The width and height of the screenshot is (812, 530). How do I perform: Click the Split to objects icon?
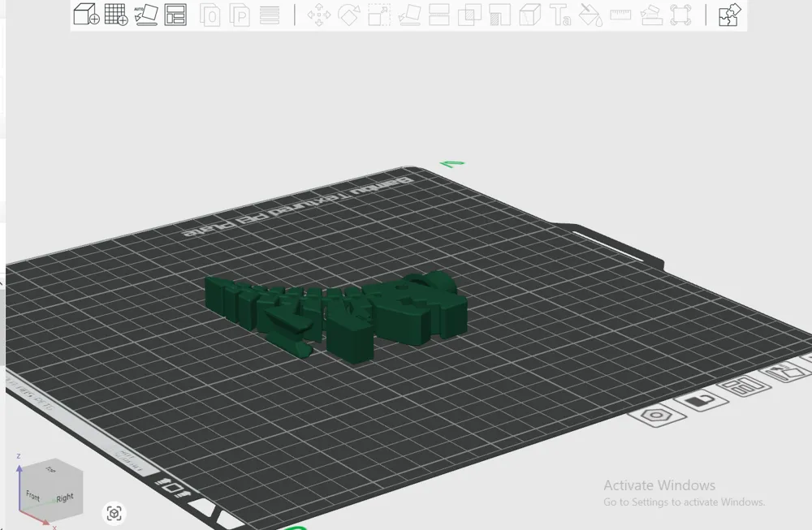tap(209, 15)
